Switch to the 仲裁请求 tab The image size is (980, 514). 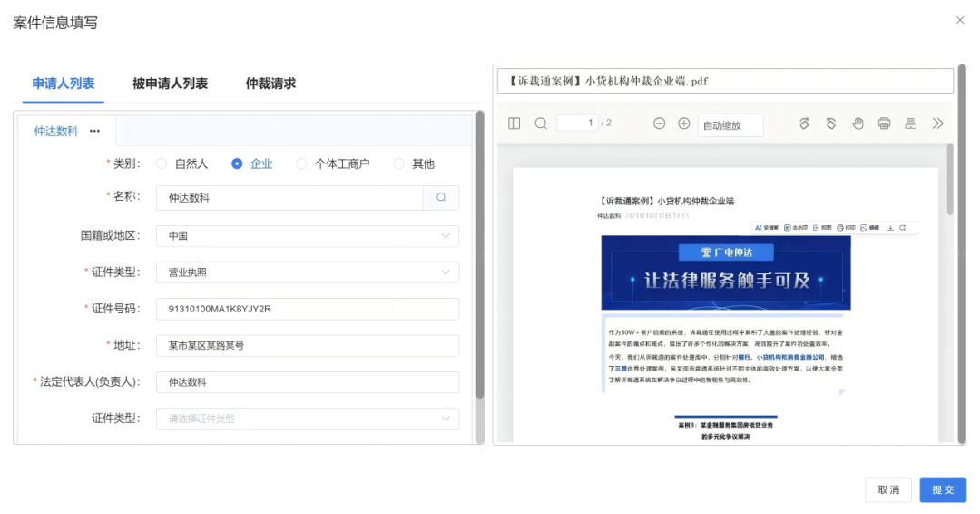pos(270,84)
